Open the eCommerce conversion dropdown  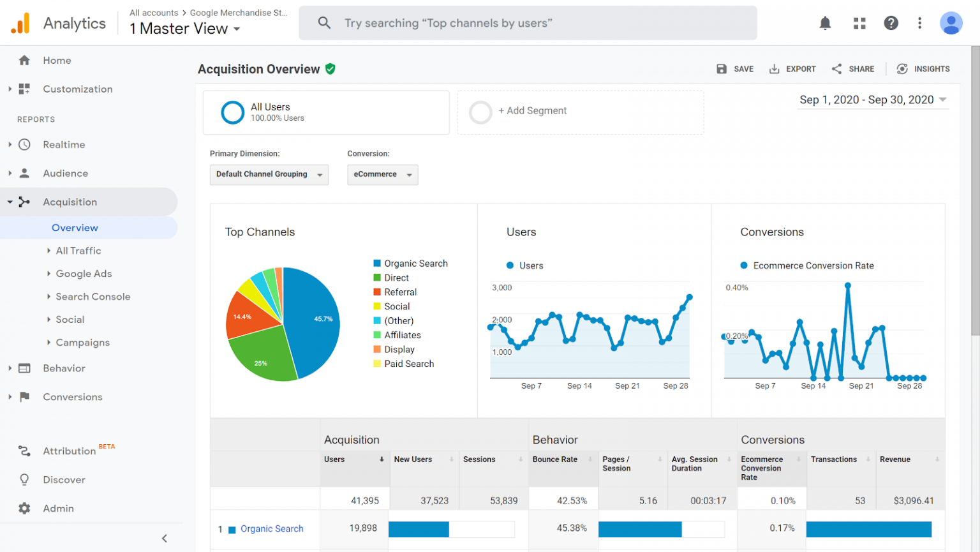tap(383, 175)
